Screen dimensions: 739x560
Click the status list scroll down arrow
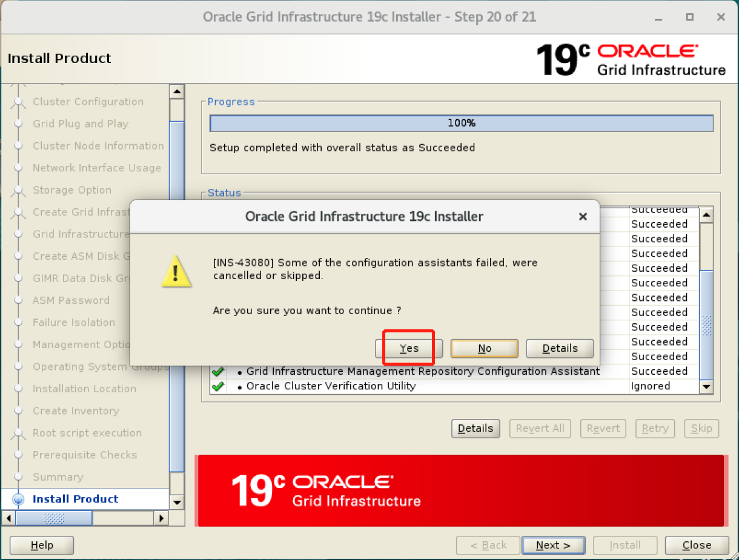(706, 386)
